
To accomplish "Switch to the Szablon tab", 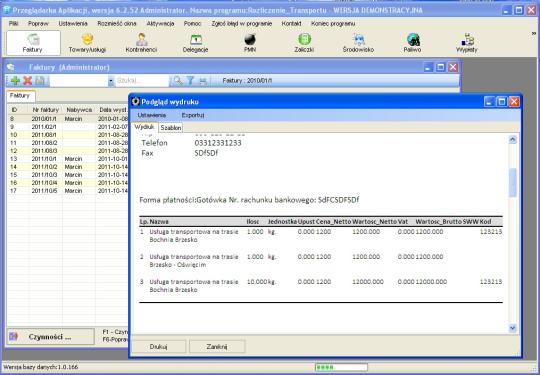I will point(171,128).
